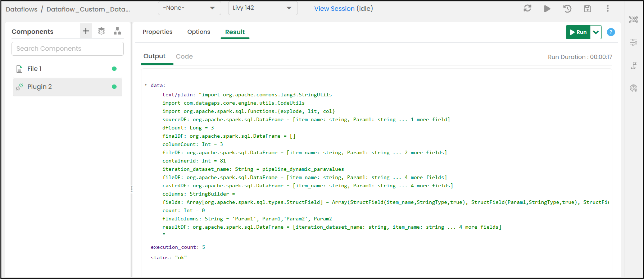This screenshot has width=644, height=279.
Task: Click the green Run button
Action: point(578,32)
